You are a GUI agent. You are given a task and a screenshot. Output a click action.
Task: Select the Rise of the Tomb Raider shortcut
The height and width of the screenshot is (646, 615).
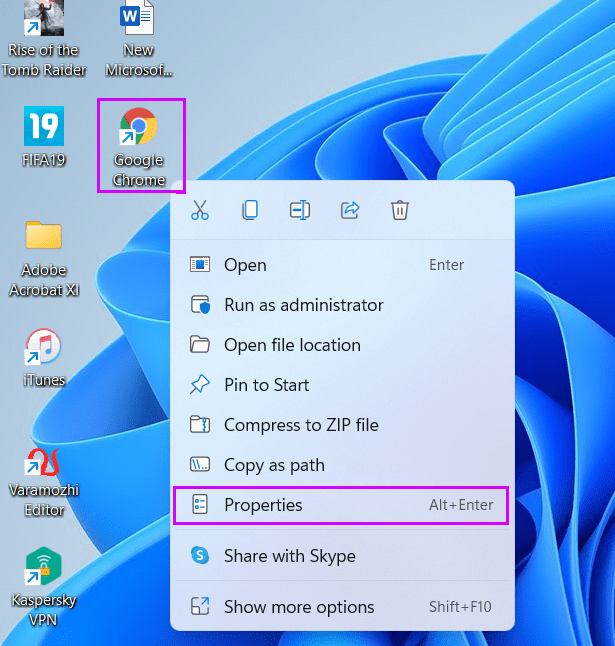coord(44,39)
